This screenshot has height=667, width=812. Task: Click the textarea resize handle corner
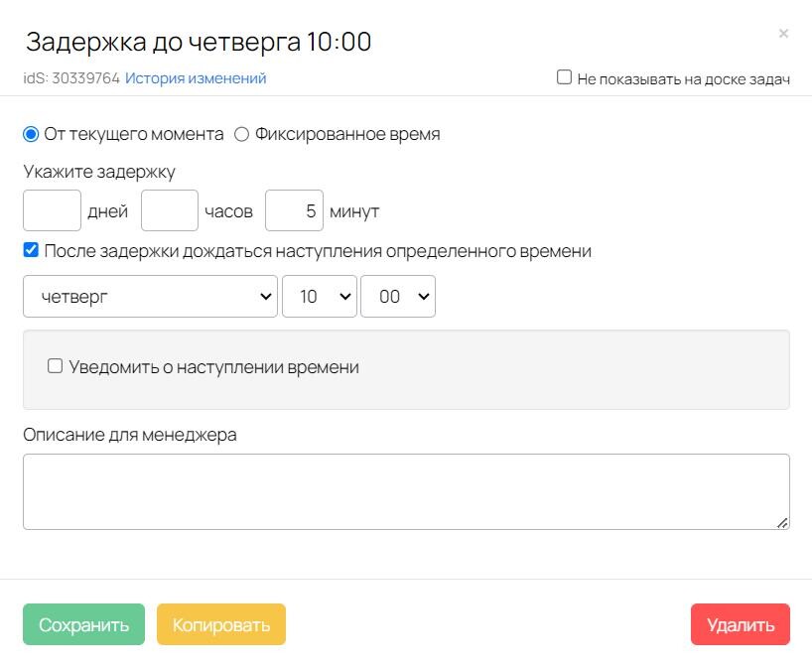tap(782, 522)
